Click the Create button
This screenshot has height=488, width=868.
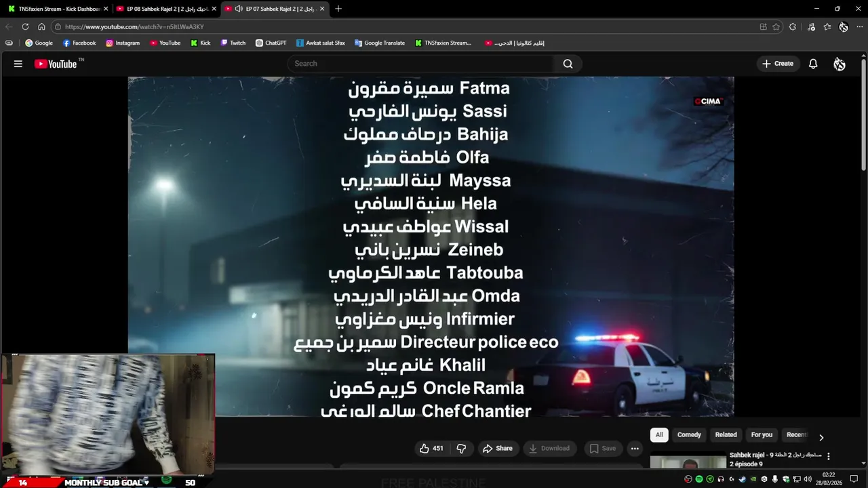click(778, 64)
